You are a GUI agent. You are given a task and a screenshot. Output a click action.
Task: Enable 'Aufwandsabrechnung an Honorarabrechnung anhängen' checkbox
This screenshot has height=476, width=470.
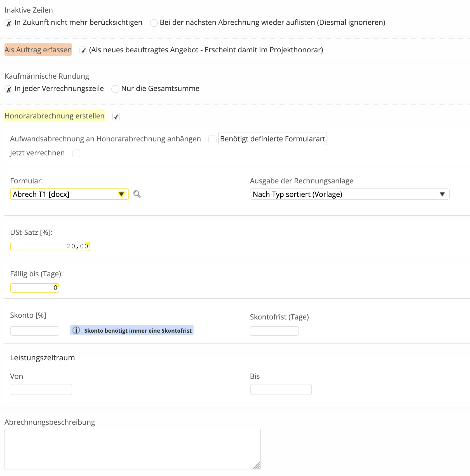pos(212,139)
